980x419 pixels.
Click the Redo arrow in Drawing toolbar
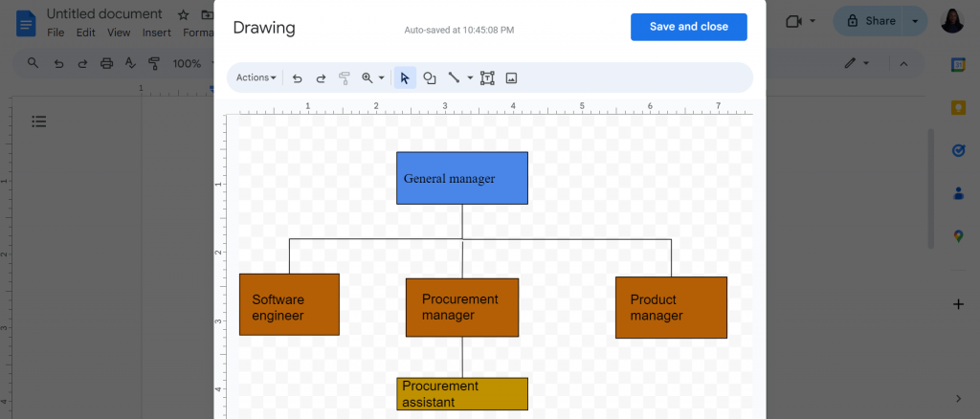click(x=321, y=78)
